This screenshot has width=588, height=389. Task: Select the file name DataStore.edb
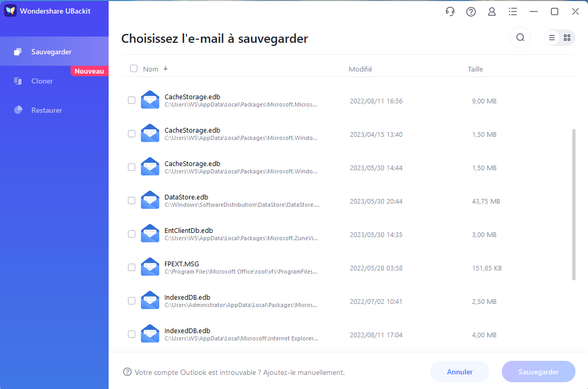[186, 197]
